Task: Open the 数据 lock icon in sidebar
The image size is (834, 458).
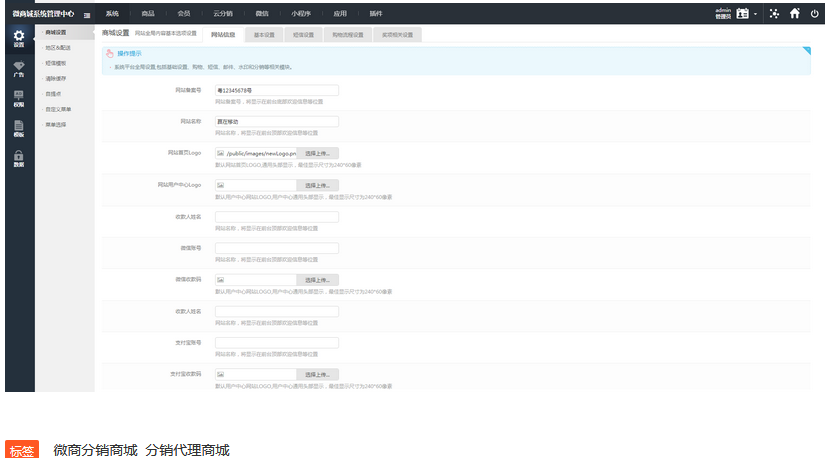Action: (19, 158)
